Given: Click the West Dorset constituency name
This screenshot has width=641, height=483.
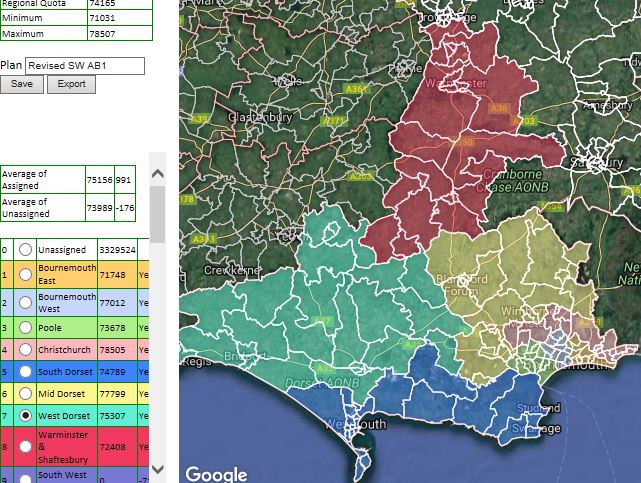Looking at the screenshot, I should pos(64,416).
